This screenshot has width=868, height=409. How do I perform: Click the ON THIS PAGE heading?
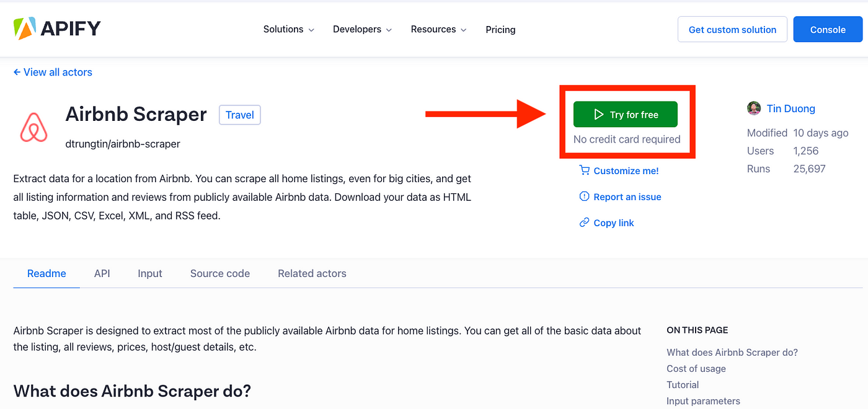(697, 330)
